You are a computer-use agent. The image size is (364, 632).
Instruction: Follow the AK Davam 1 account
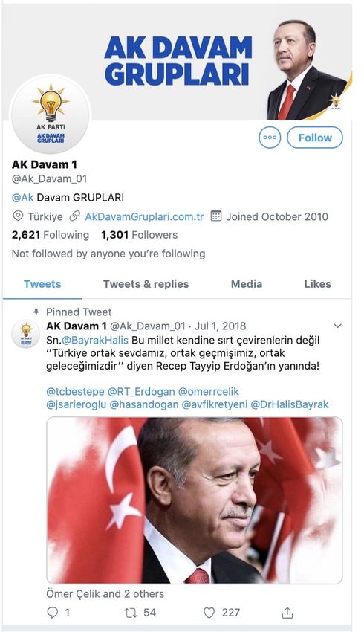click(x=315, y=138)
